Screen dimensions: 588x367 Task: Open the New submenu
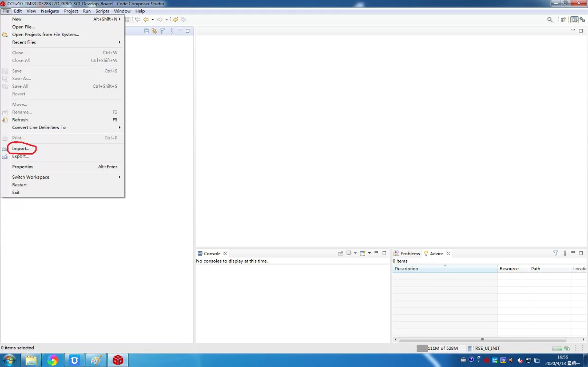click(x=62, y=19)
